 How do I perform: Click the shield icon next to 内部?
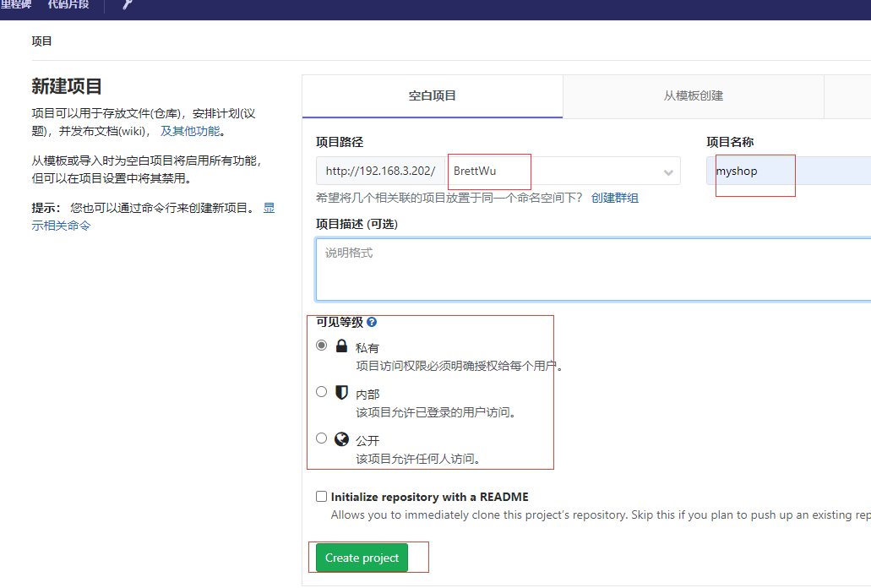point(341,393)
